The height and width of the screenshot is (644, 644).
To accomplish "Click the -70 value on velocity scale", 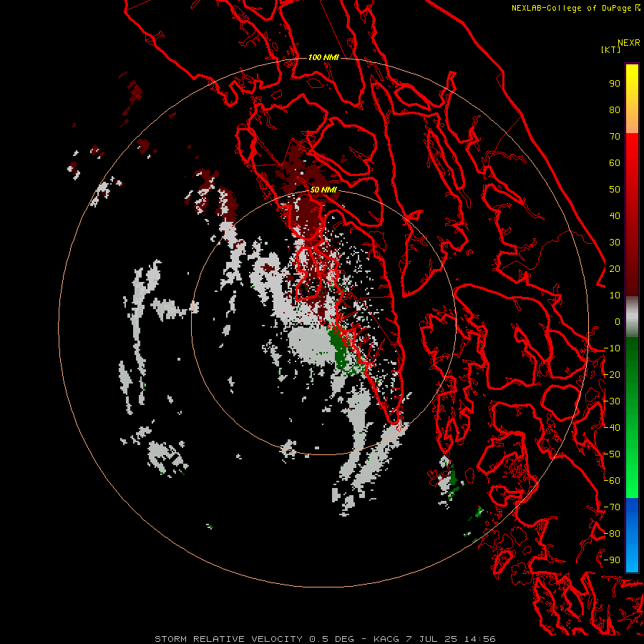I will click(x=612, y=507).
